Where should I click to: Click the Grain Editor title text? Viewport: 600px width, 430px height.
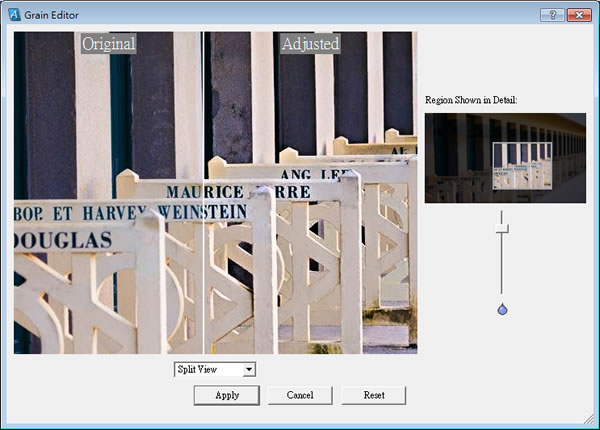coord(51,15)
